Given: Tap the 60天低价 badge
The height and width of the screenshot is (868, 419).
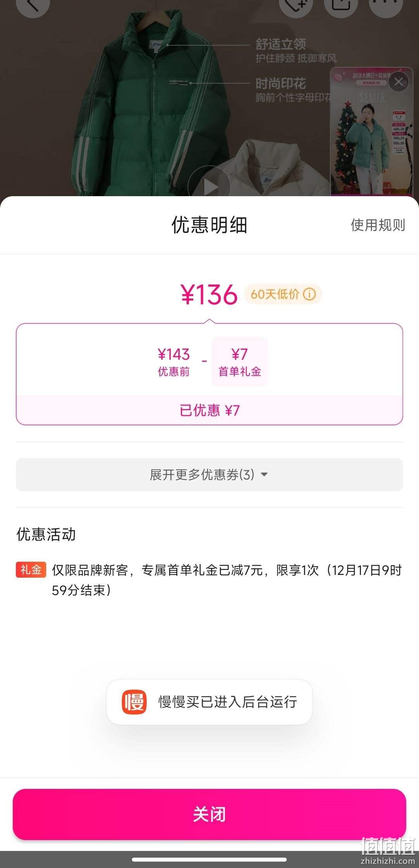Looking at the screenshot, I should coord(283,294).
